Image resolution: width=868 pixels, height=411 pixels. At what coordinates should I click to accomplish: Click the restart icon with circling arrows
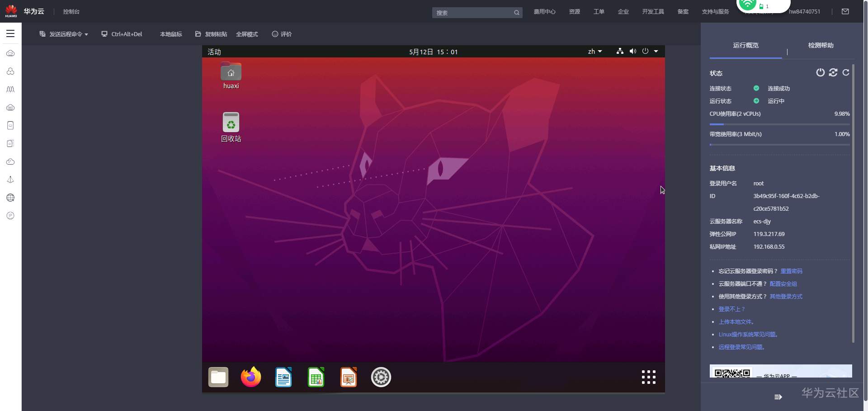click(x=833, y=72)
